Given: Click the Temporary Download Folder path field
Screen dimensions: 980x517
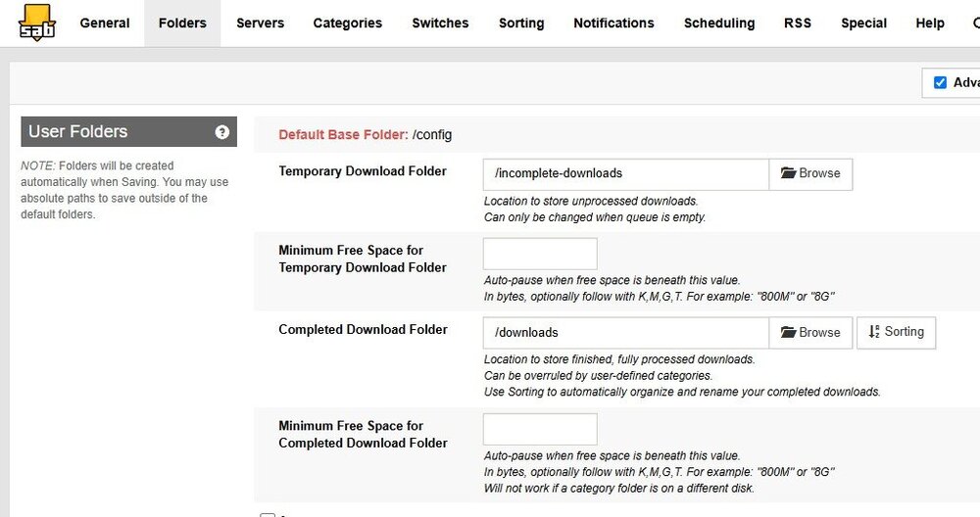Looking at the screenshot, I should 625,174.
